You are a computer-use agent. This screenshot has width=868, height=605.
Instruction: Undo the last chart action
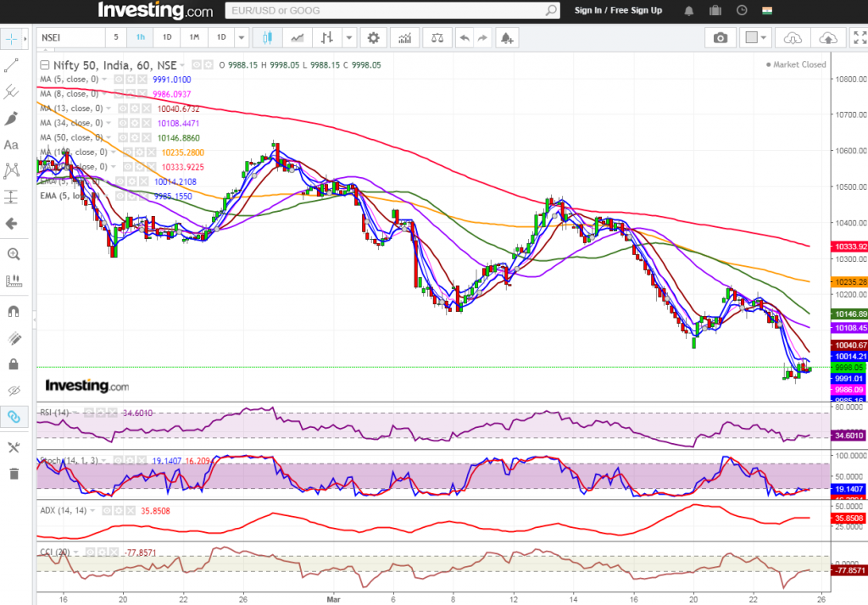465,37
